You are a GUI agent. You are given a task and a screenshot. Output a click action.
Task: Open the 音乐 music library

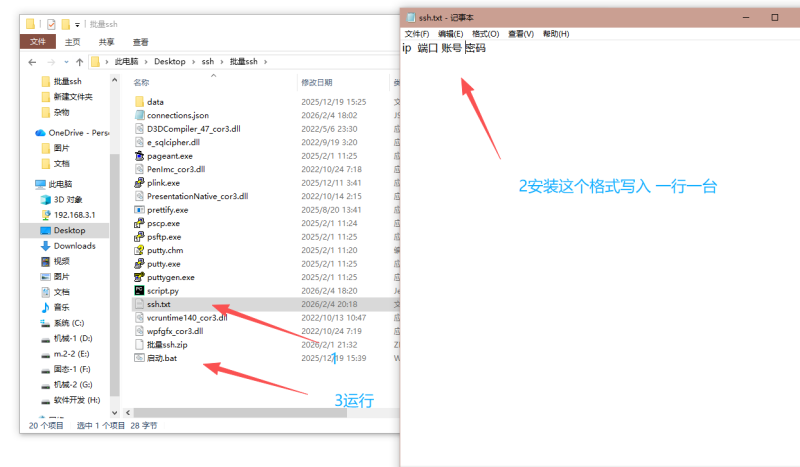tap(61, 307)
